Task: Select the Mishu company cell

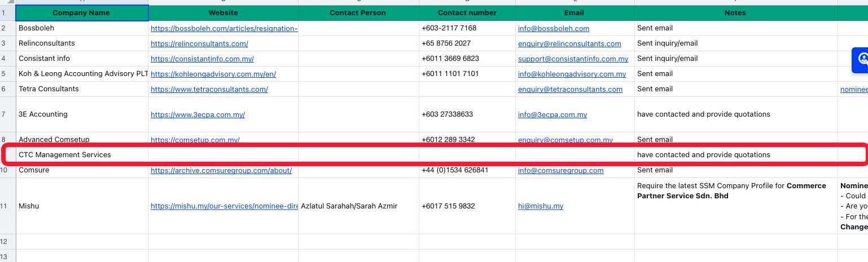Action: (82, 206)
